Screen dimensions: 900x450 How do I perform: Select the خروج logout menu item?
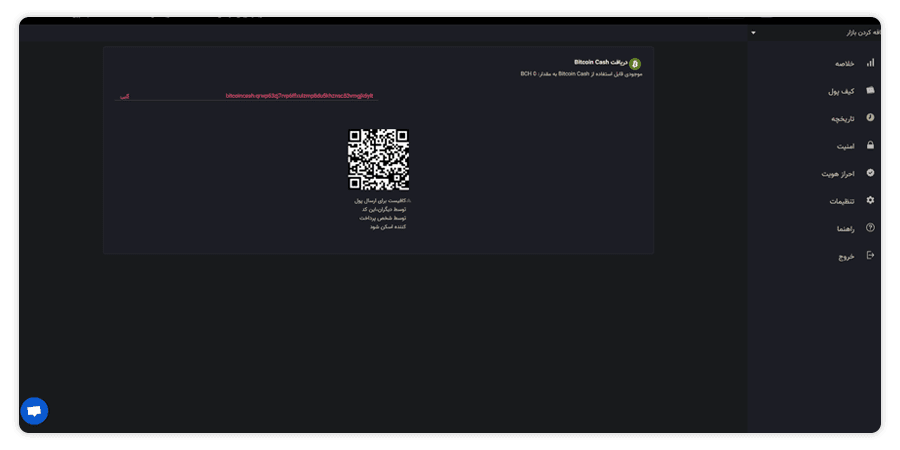pos(847,257)
